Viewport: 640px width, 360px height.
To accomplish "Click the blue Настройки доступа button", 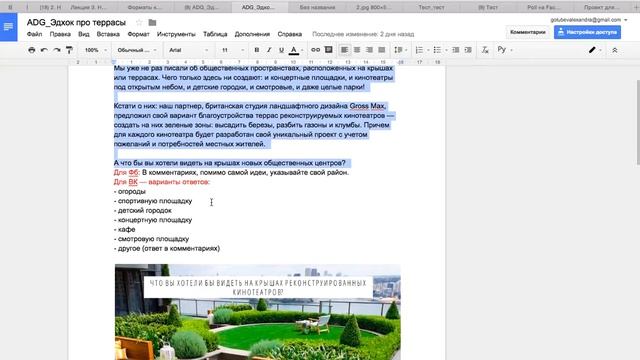I will (x=587, y=32).
